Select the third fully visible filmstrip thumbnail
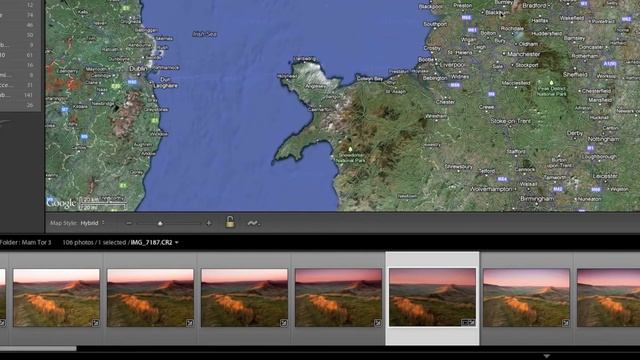640x360 pixels. [244, 297]
